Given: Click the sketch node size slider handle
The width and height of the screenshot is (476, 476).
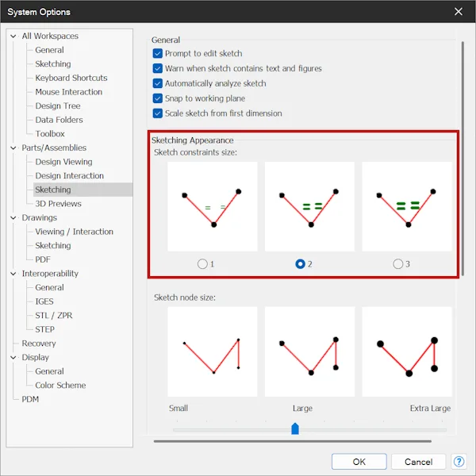Looking at the screenshot, I should pyautogui.click(x=295, y=428).
